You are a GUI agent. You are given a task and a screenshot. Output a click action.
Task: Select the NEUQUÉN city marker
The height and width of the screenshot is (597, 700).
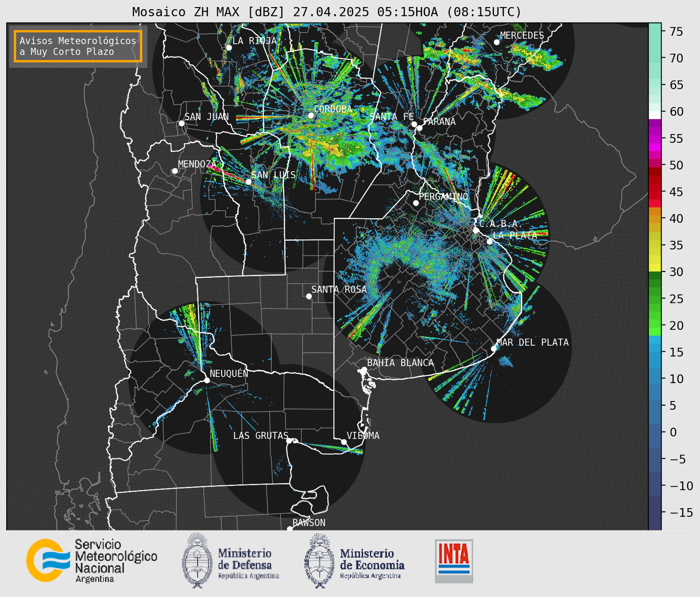(207, 380)
